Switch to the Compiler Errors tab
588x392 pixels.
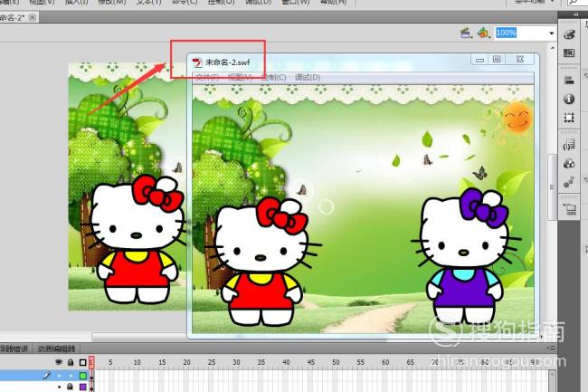click(14, 349)
